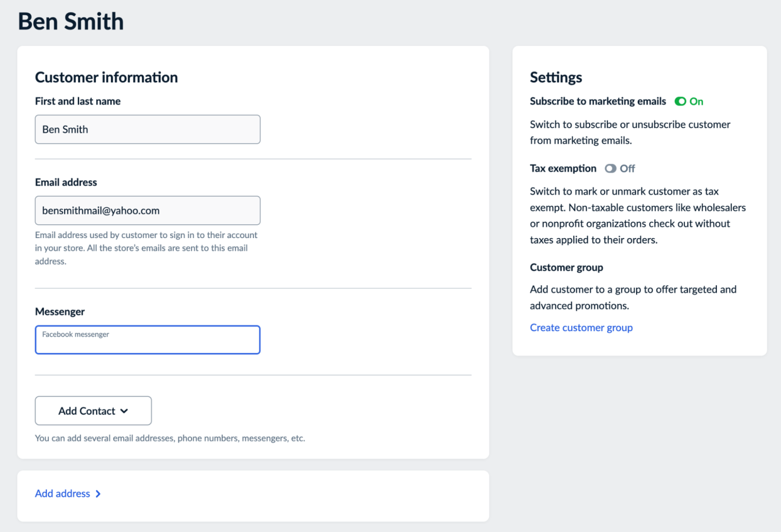The height and width of the screenshot is (532, 781).
Task: Click the chevron on Add Contact button
Action: click(x=125, y=410)
